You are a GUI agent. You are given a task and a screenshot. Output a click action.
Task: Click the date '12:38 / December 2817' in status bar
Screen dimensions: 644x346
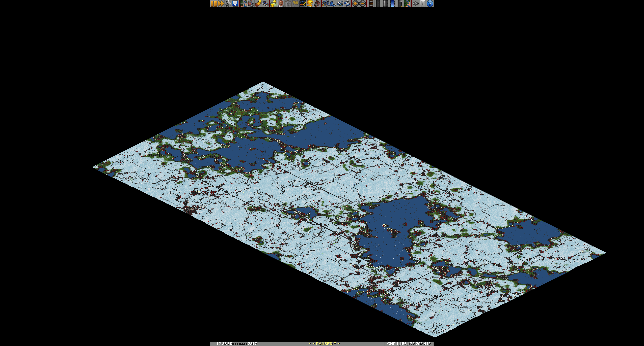tap(236, 344)
